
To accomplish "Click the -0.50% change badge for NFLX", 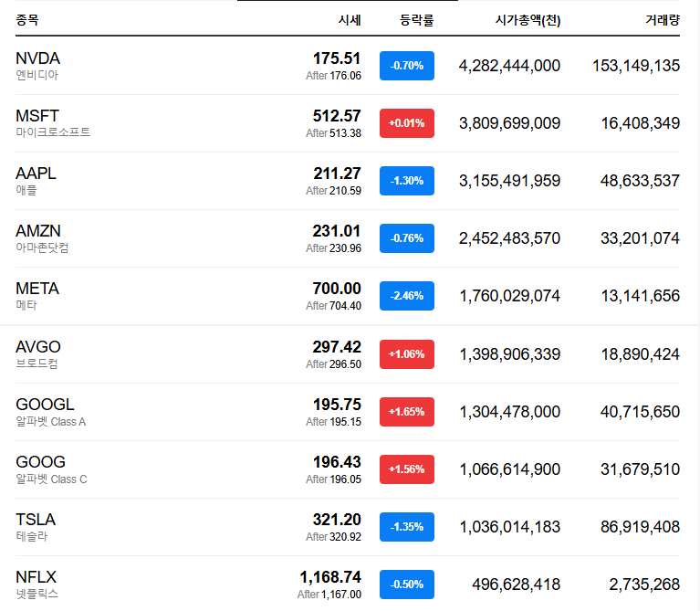I will point(407,585).
